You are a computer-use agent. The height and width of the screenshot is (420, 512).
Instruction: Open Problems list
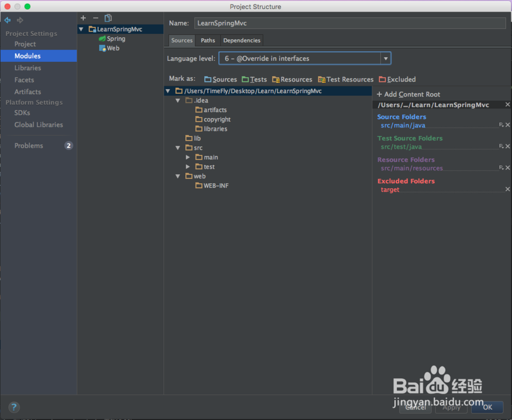[x=29, y=146]
